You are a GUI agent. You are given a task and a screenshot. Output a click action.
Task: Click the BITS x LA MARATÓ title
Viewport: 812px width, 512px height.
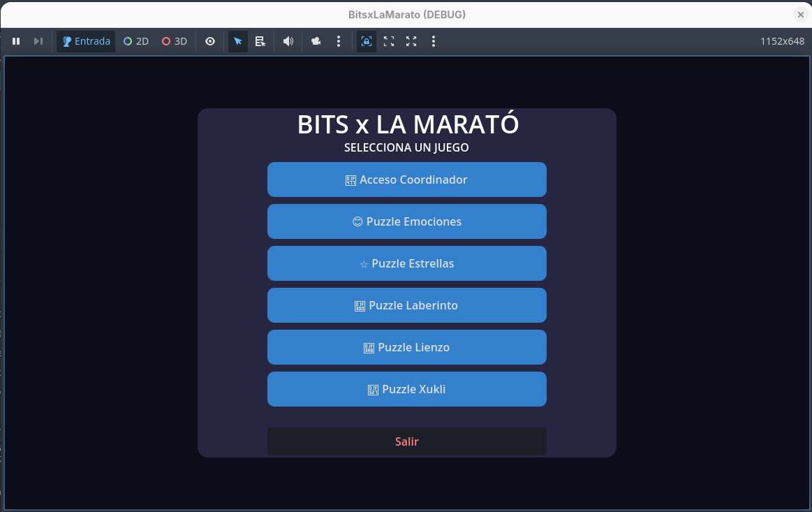coord(408,124)
